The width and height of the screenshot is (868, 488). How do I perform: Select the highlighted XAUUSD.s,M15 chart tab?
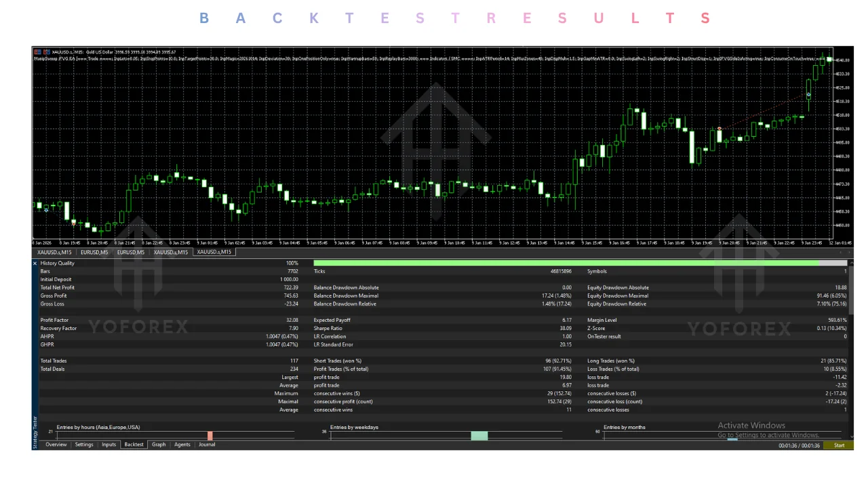pyautogui.click(x=214, y=252)
